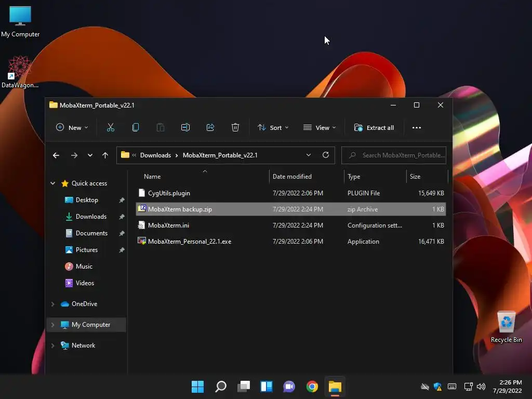Open Desktop in Quick access
532x399 pixels.
click(87, 200)
